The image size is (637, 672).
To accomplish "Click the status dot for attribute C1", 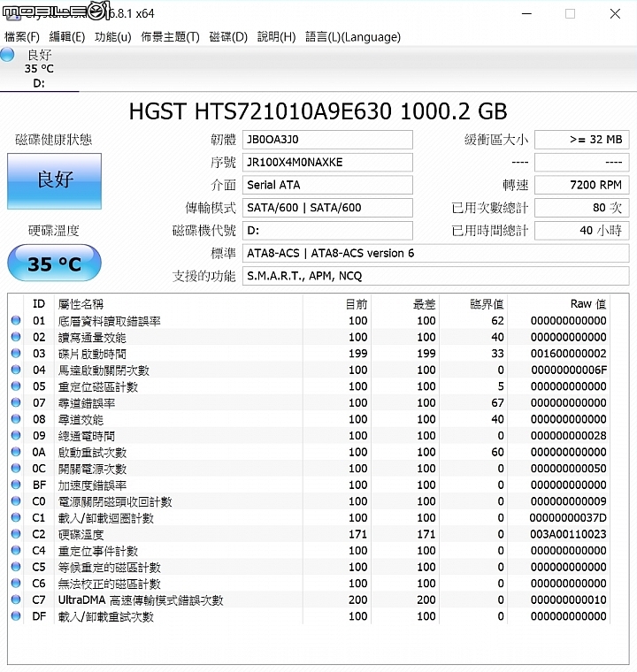I will point(16,517).
